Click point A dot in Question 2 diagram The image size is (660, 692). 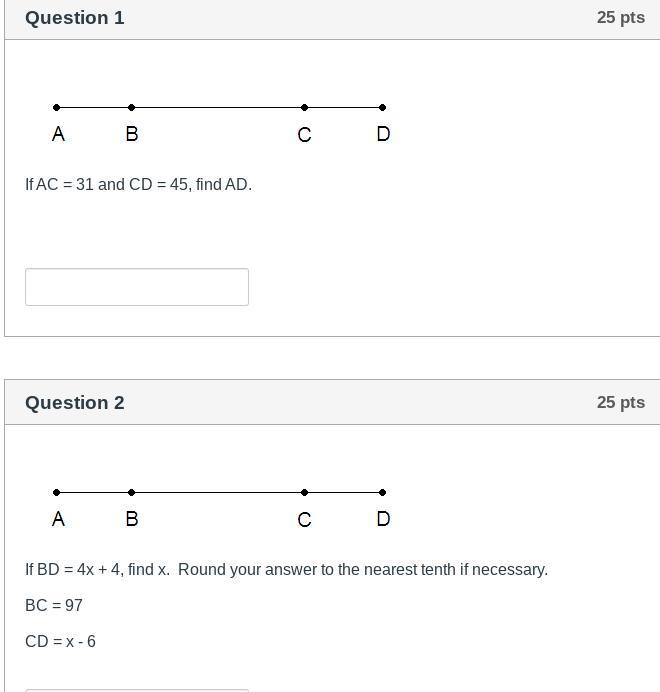coord(57,492)
